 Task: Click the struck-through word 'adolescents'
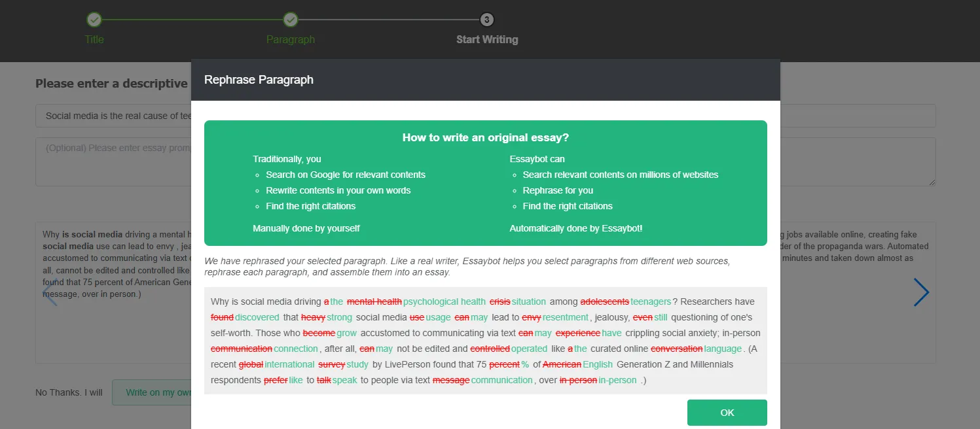coord(605,301)
